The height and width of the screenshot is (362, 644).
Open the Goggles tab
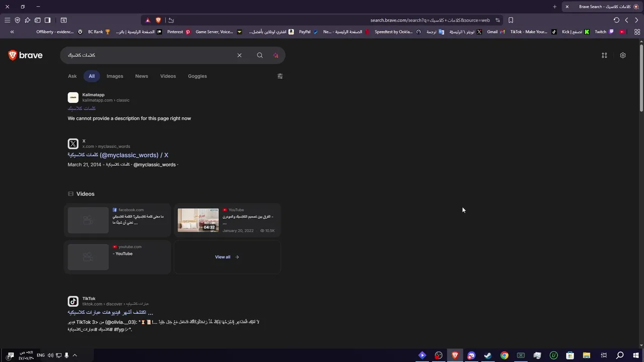pos(197,76)
